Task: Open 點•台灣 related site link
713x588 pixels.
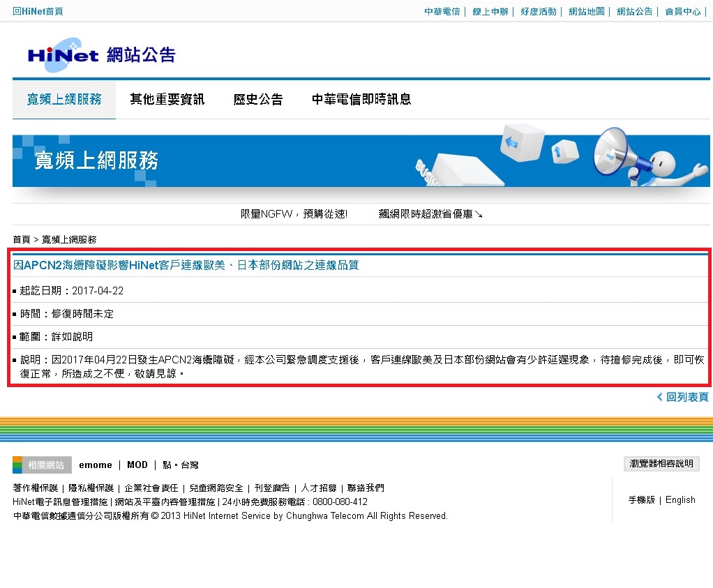Action: pyautogui.click(x=181, y=465)
